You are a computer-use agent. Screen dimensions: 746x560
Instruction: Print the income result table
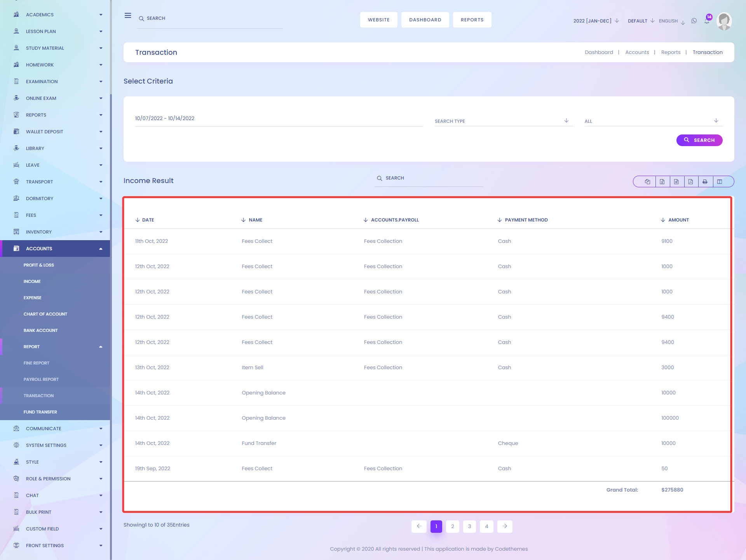coord(705,181)
